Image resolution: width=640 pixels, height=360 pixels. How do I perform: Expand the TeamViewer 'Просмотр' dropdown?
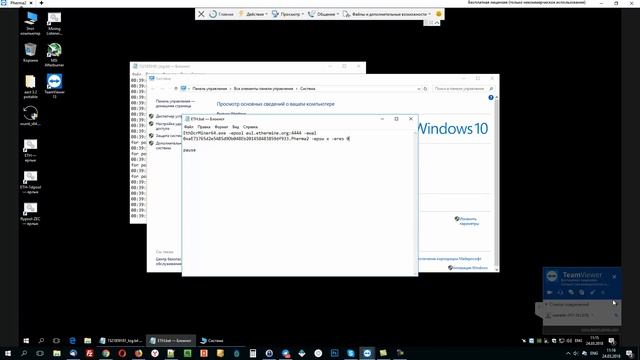288,14
